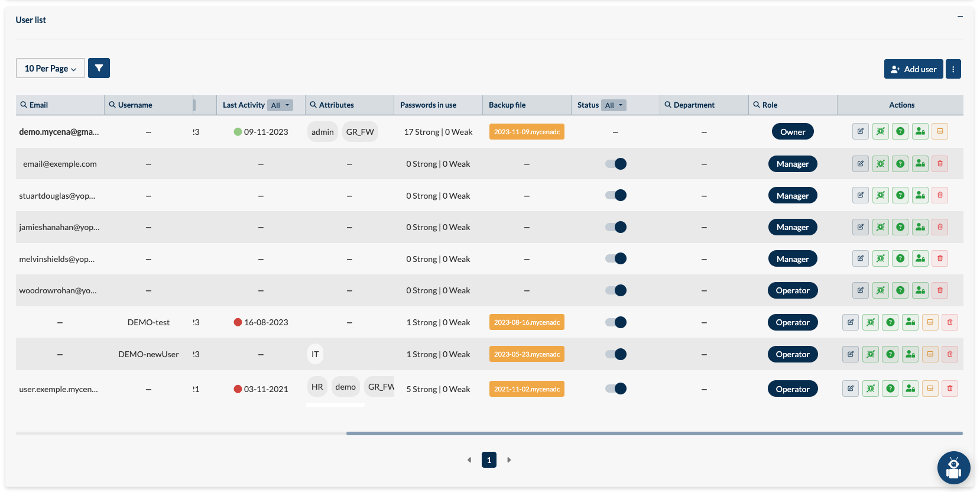Edit the woodrowrohan@yo... user

(x=861, y=290)
